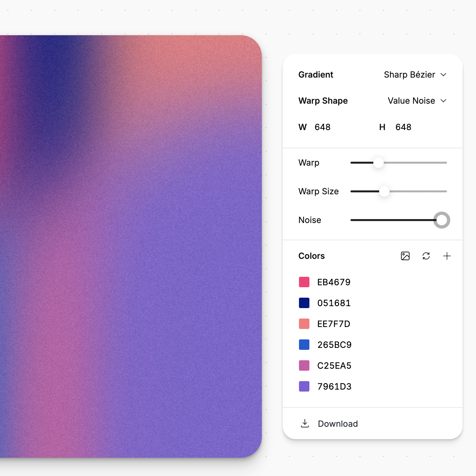Click the C25EA5 magenta color swatch
The height and width of the screenshot is (476, 476).
coord(304,365)
